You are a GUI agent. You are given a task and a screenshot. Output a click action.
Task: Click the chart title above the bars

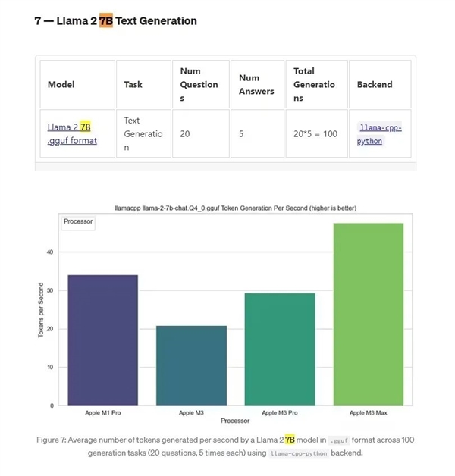pos(235,208)
